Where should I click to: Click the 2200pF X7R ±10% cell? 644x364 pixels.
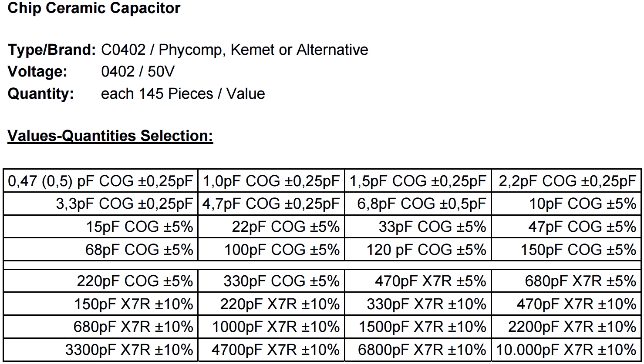pyautogui.click(x=572, y=327)
